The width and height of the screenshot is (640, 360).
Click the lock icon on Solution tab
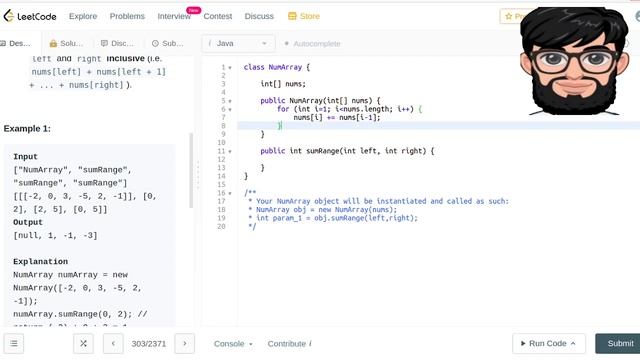53,43
